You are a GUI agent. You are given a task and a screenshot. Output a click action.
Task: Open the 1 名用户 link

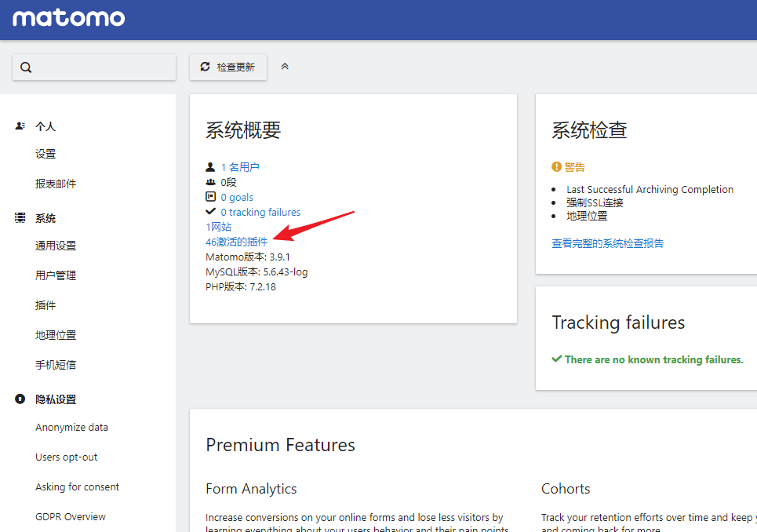click(x=240, y=167)
